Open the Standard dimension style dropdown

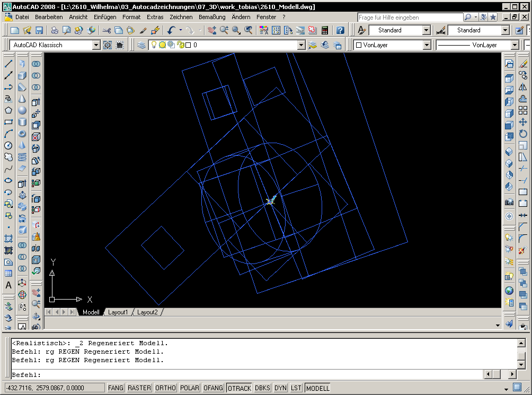[x=505, y=30]
